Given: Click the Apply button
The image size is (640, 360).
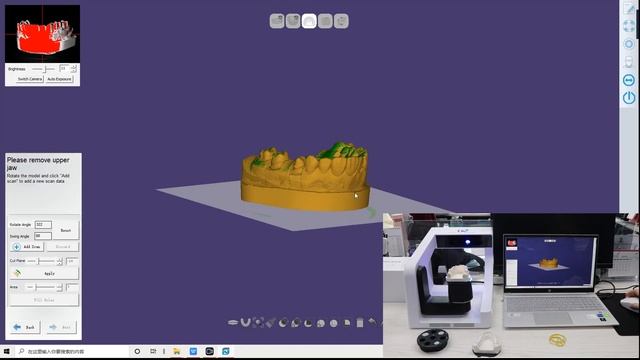Looking at the screenshot, I should 44,273.
